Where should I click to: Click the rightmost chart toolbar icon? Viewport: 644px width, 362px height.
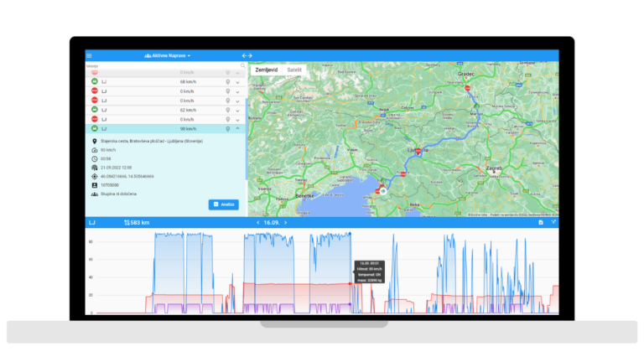(x=553, y=223)
